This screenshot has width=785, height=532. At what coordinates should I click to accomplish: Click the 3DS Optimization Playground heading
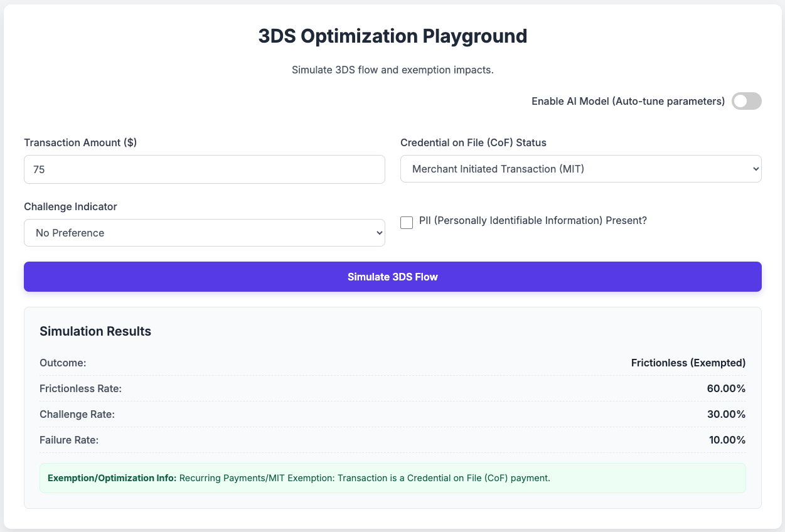click(x=392, y=36)
